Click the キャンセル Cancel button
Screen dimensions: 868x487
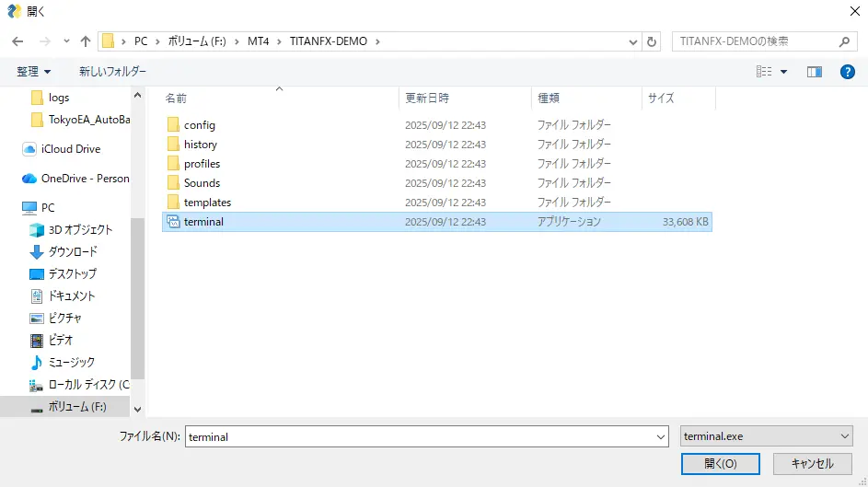(812, 463)
